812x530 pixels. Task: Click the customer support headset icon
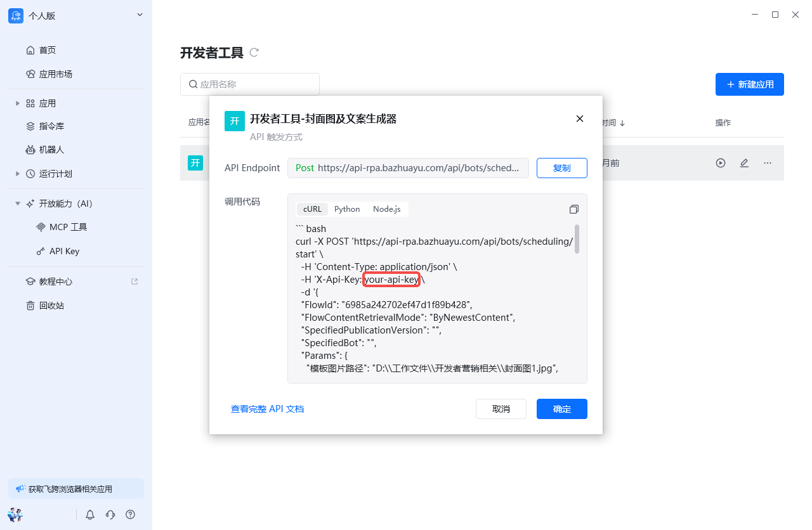pyautogui.click(x=110, y=515)
